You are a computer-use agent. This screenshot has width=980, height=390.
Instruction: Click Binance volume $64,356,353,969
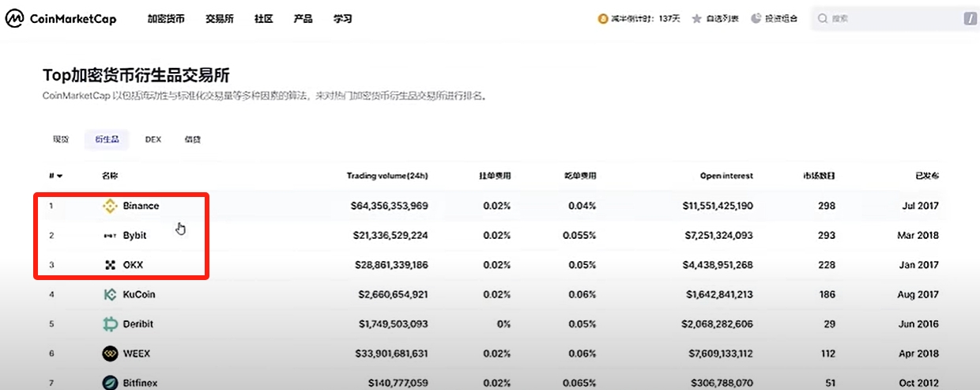tap(389, 206)
